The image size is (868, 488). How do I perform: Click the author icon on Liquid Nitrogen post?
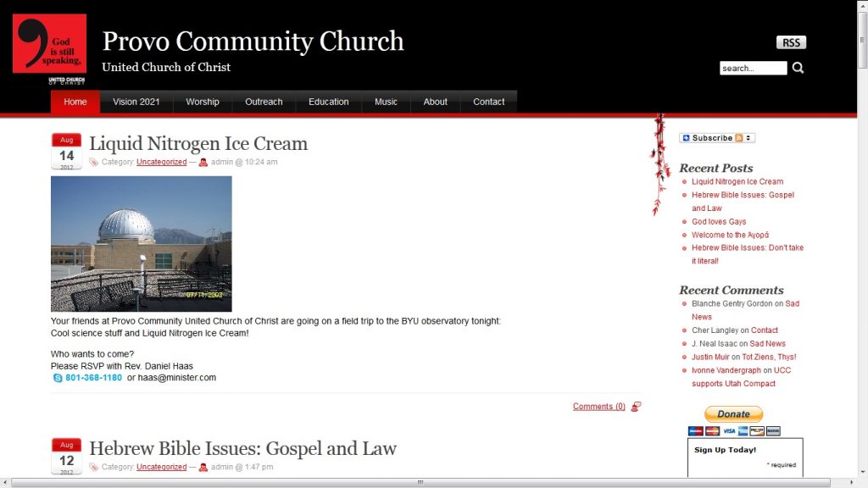(203, 162)
